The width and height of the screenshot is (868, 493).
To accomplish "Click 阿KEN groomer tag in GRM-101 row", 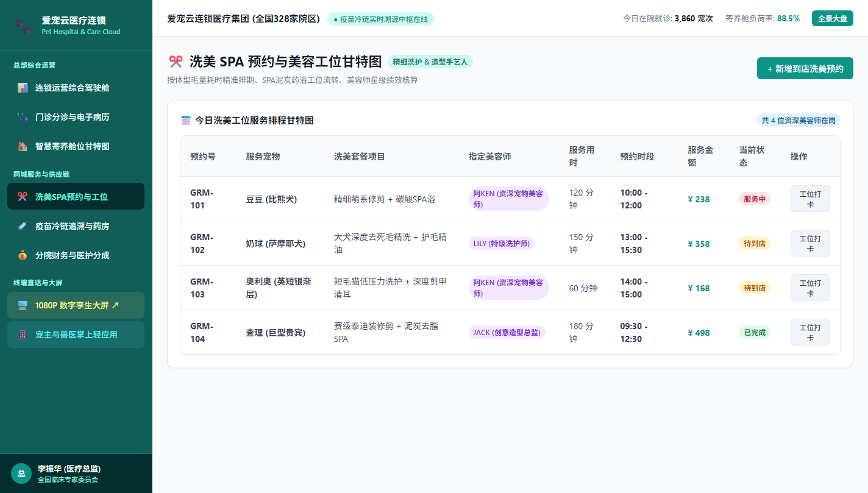I will 509,199.
